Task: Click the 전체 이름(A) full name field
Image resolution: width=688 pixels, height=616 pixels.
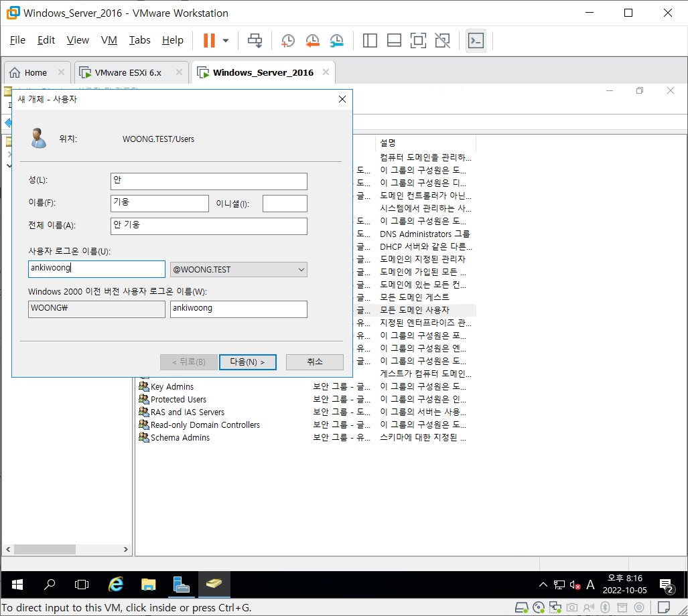Action: [x=209, y=226]
